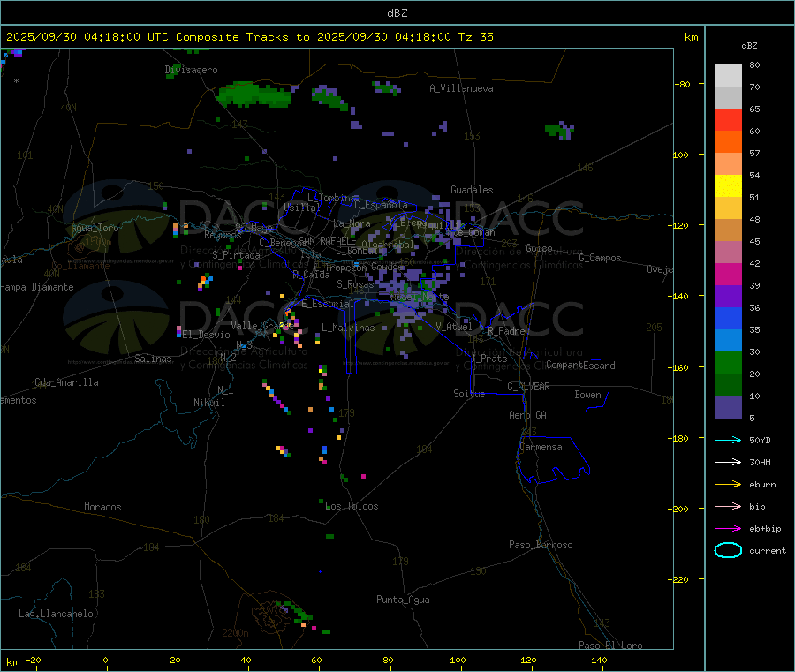Click the Aero_GA label

(527, 415)
